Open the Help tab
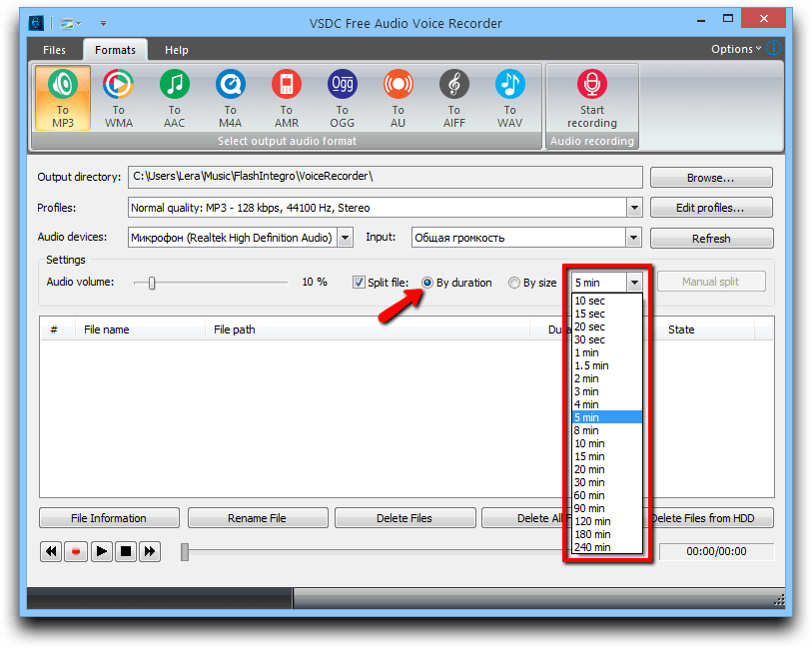Screen dimensions: 812x648 [177, 50]
